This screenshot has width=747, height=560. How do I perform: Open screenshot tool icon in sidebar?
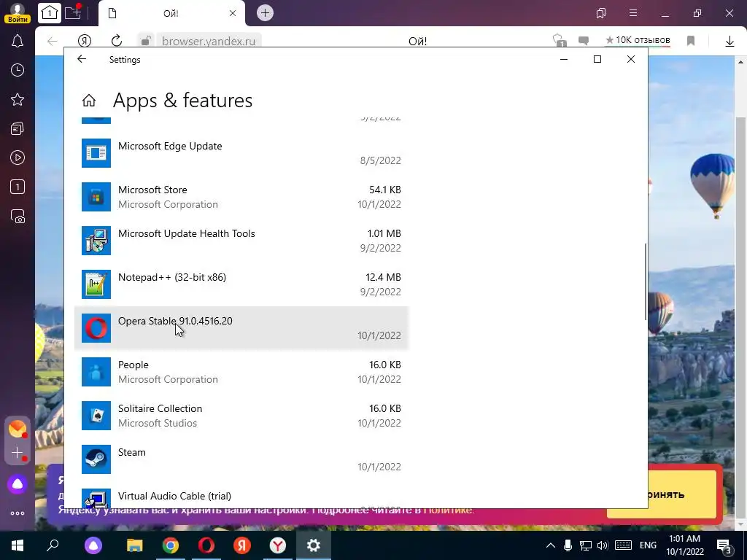tap(18, 217)
